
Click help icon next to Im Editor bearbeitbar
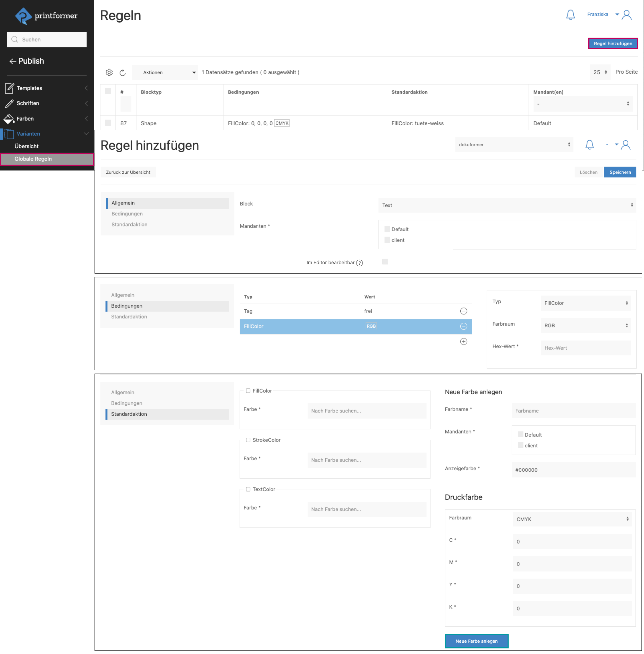(360, 263)
